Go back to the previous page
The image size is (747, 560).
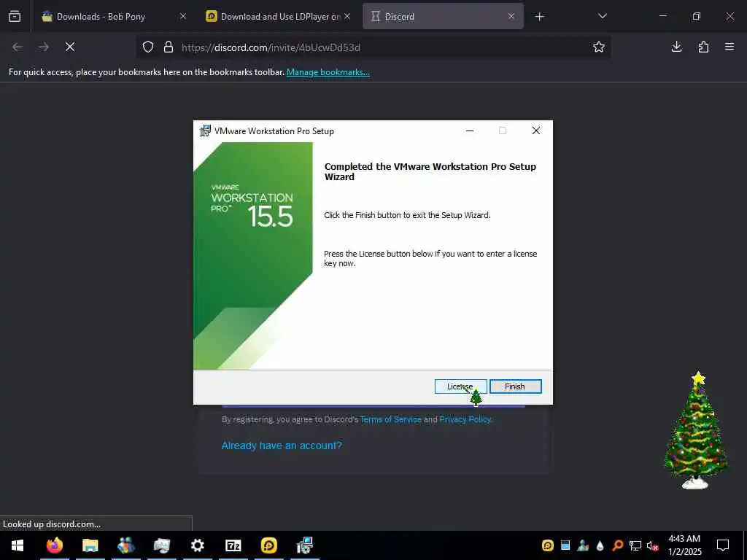point(18,47)
